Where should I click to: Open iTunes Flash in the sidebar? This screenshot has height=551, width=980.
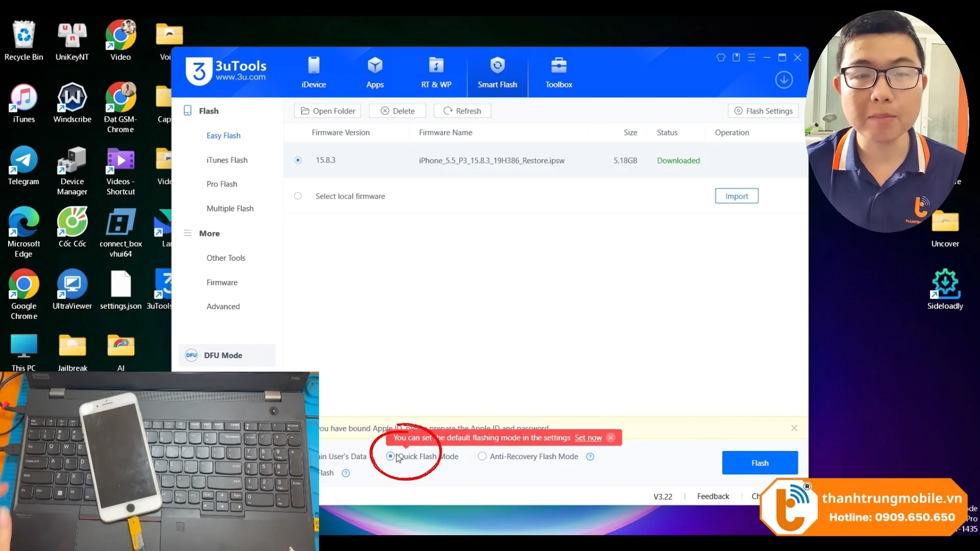[x=227, y=160]
